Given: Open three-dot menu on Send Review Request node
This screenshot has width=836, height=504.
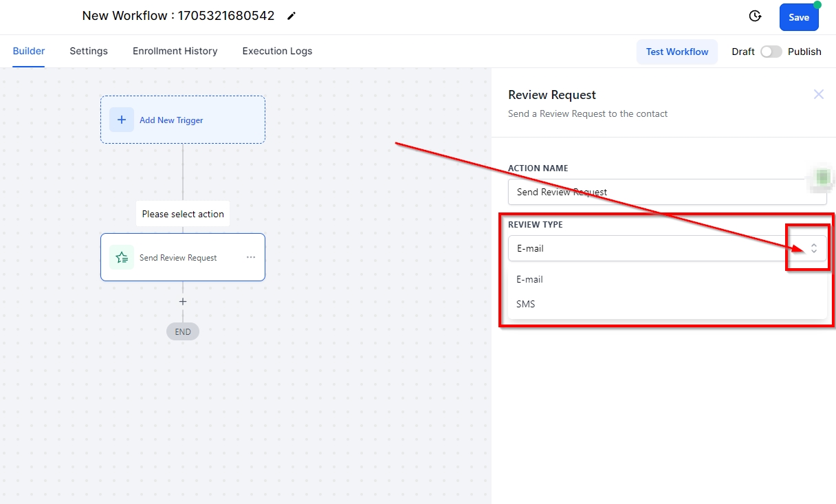Looking at the screenshot, I should click(x=251, y=257).
